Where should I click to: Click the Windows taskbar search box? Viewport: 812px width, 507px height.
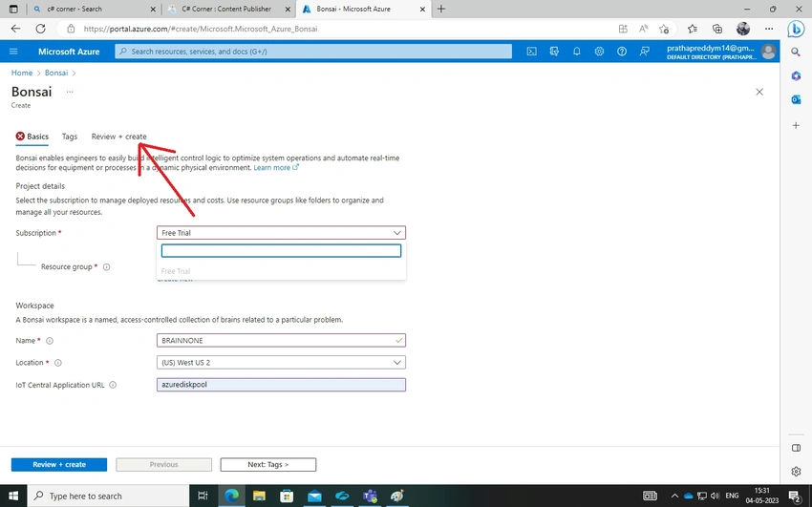pos(109,496)
